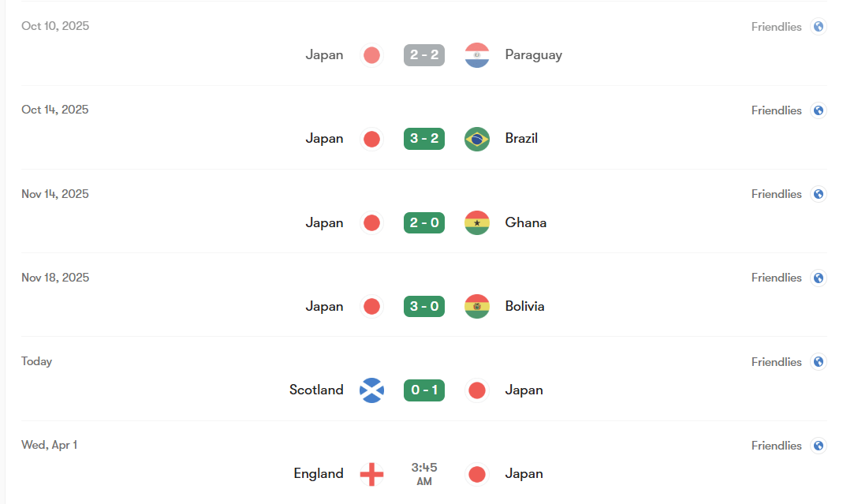843x504 pixels.
Task: Click the Brazil flag icon
Action: tap(477, 139)
